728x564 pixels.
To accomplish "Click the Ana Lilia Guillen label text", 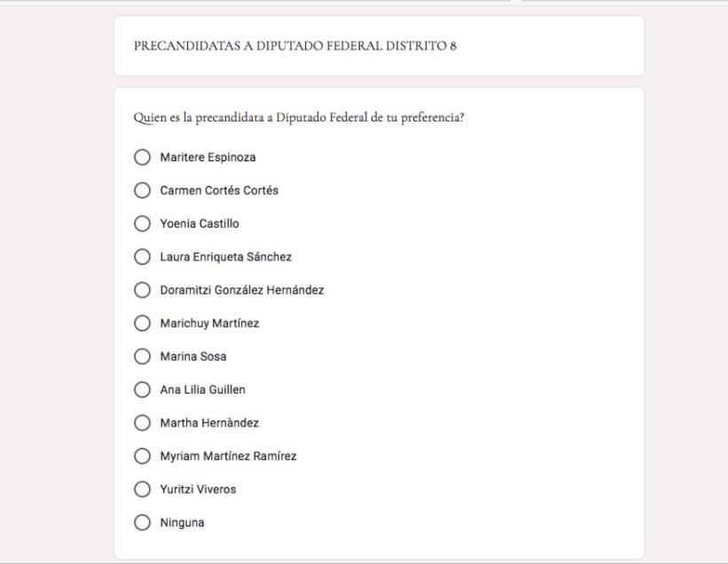I will pyautogui.click(x=203, y=389).
